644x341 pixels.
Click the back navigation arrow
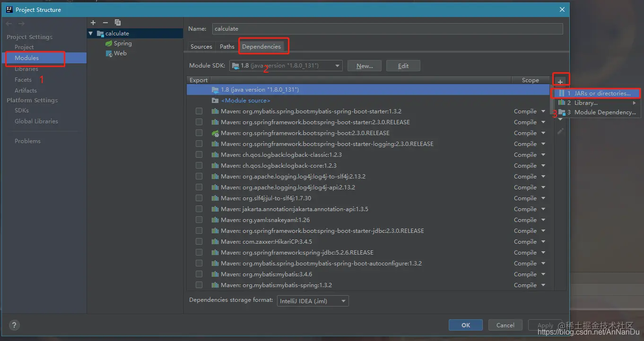[x=9, y=23]
